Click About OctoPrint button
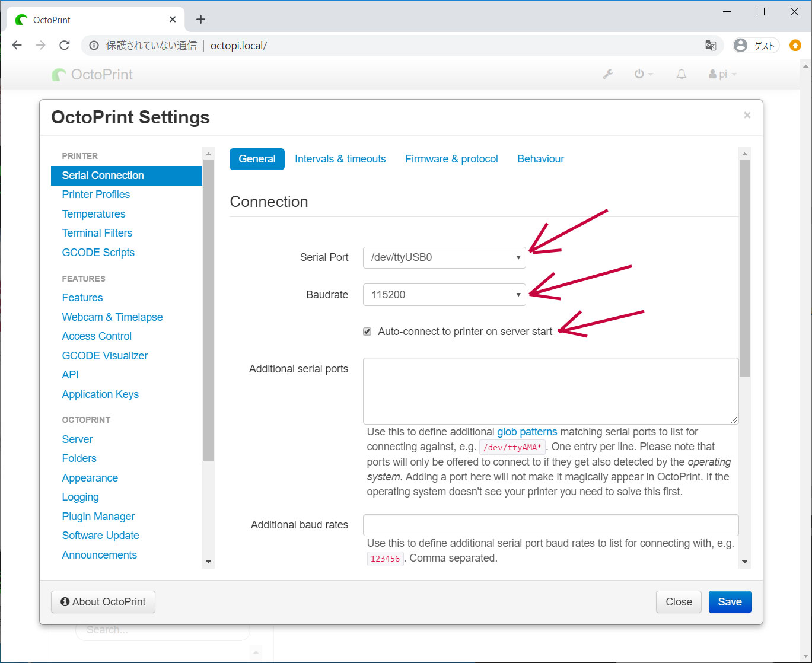 (103, 602)
